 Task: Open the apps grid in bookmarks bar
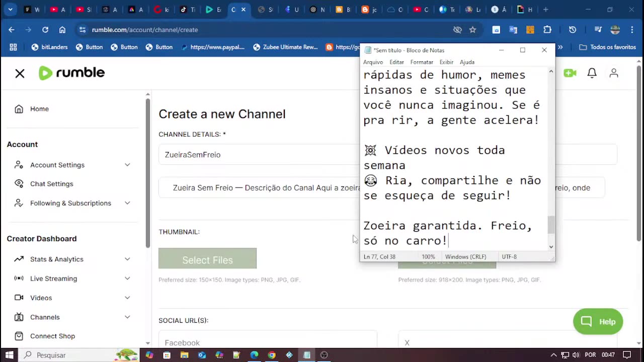point(13,47)
